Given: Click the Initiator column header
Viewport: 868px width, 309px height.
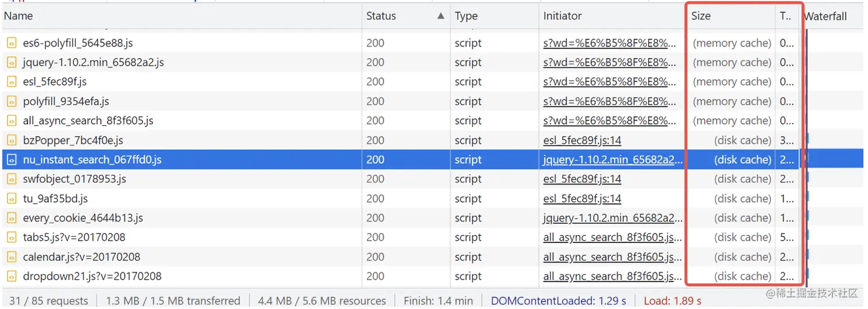Looking at the screenshot, I should (563, 16).
